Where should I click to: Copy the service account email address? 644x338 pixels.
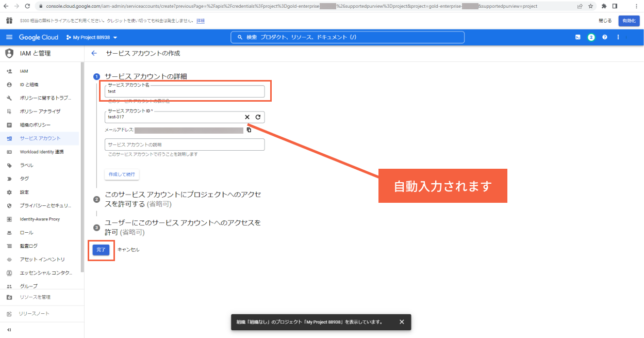[249, 130]
